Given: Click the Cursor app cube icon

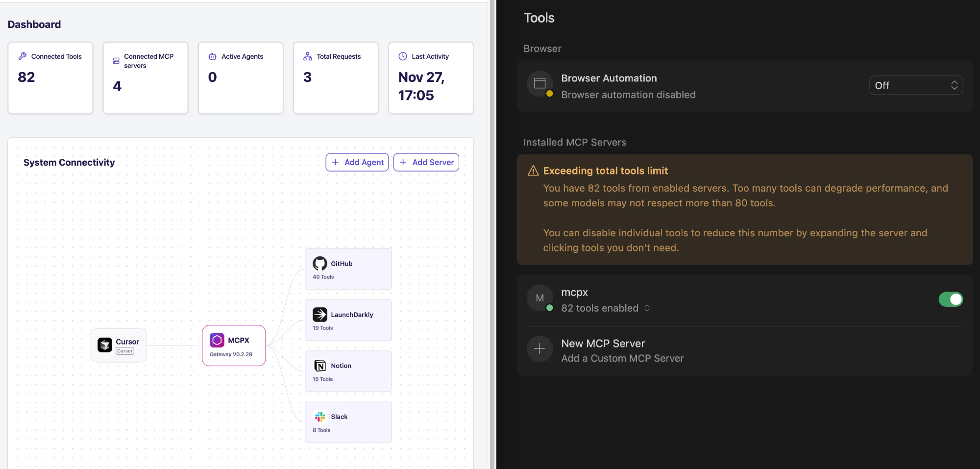Looking at the screenshot, I should tap(105, 345).
